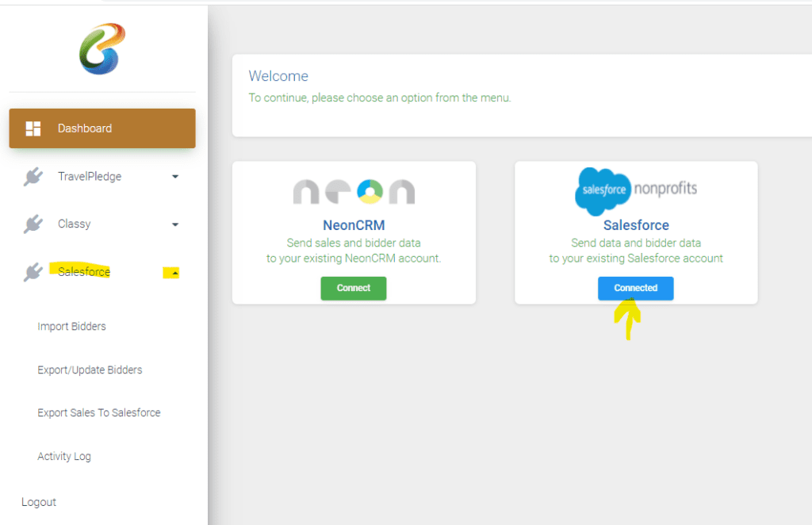Click the colorful app logo in sidebar

(x=102, y=49)
